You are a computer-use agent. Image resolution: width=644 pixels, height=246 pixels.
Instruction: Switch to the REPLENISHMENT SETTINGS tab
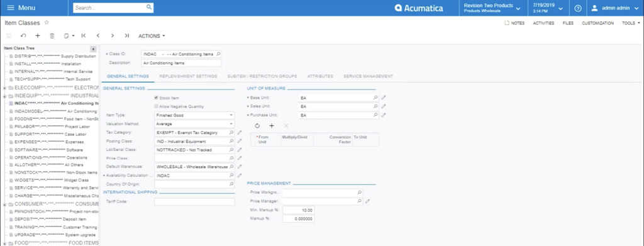(x=188, y=76)
